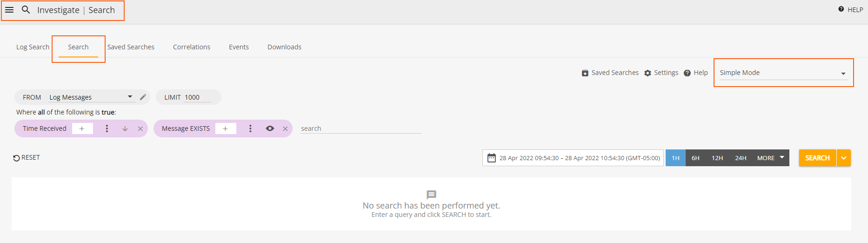Add value to Message EXISTS filter
Image resolution: width=868 pixels, height=243 pixels.
tap(226, 128)
